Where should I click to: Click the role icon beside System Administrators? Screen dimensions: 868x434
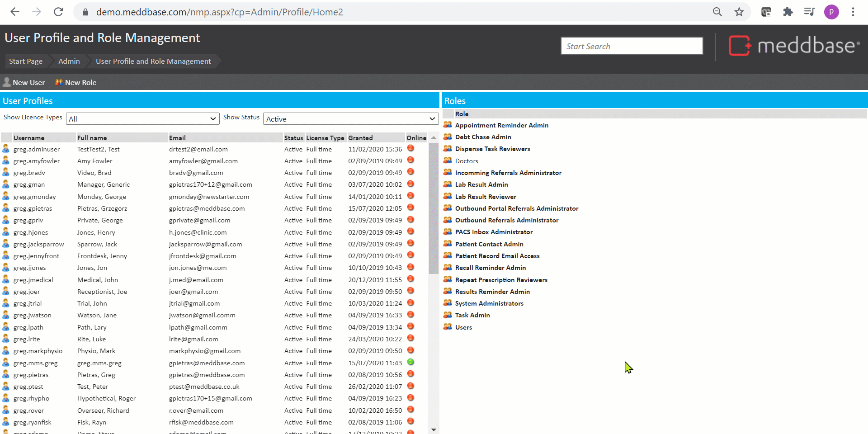pyautogui.click(x=448, y=303)
